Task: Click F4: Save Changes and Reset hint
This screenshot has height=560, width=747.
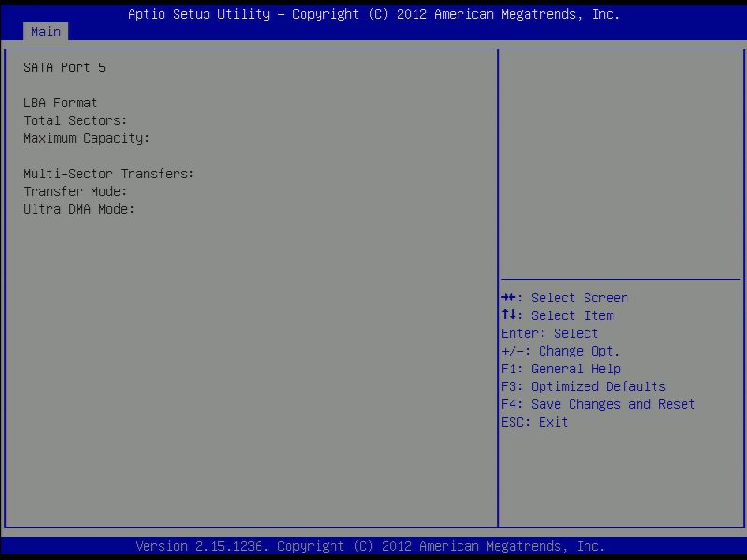Action: (x=598, y=404)
